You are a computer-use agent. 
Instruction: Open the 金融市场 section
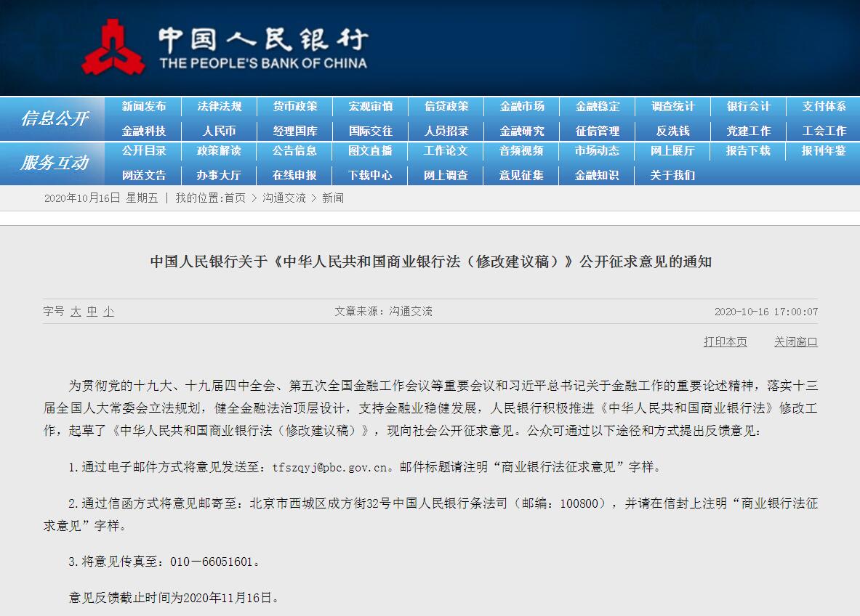point(524,106)
